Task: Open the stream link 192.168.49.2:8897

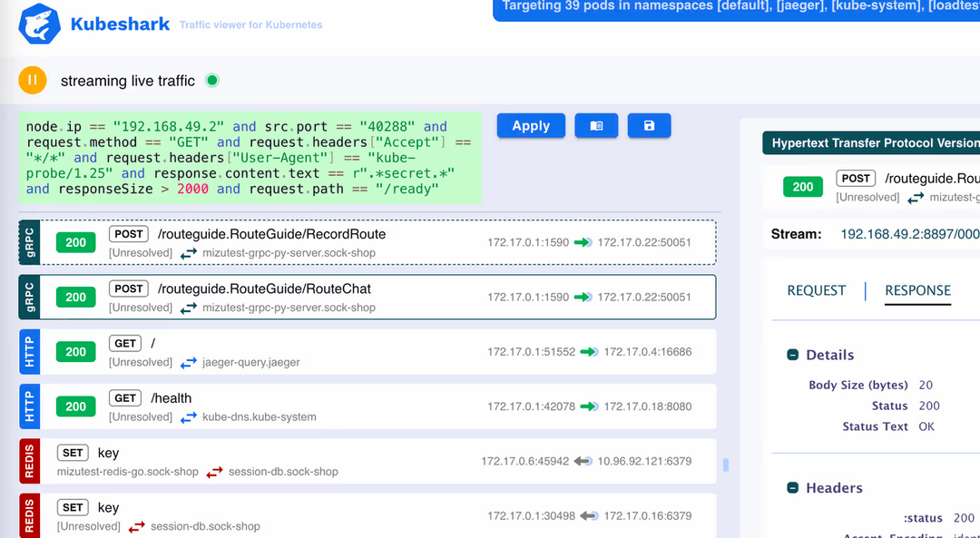Action: coord(910,234)
